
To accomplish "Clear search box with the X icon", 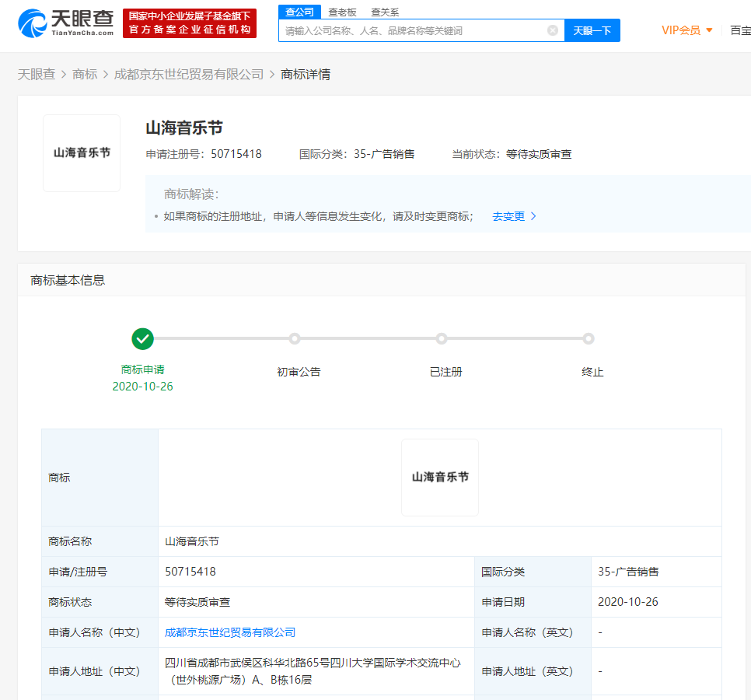I will pos(553,30).
